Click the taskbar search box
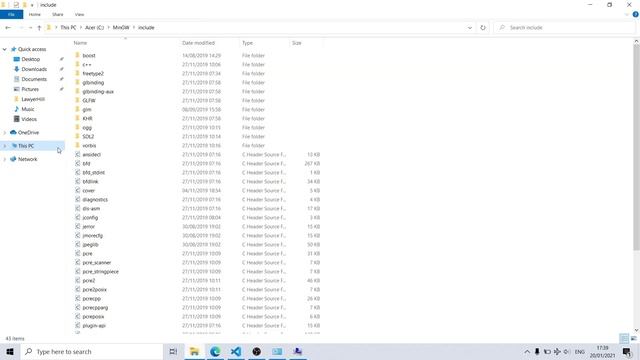The height and width of the screenshot is (360, 640). (91, 351)
